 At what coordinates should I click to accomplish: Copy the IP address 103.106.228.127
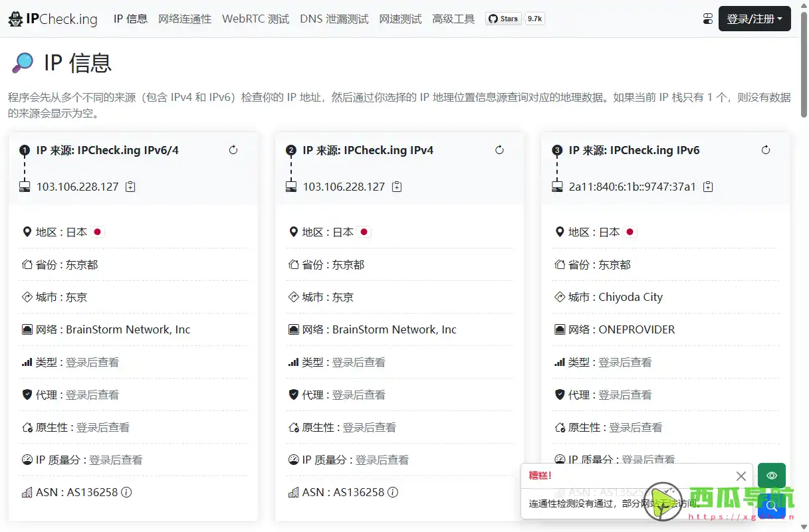tap(130, 187)
